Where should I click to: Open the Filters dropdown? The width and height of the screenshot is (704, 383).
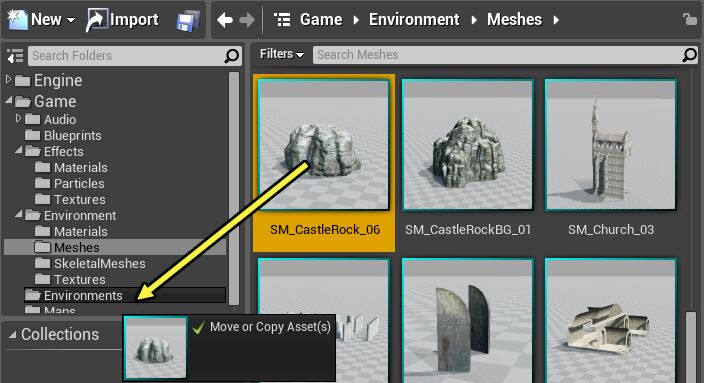(282, 54)
